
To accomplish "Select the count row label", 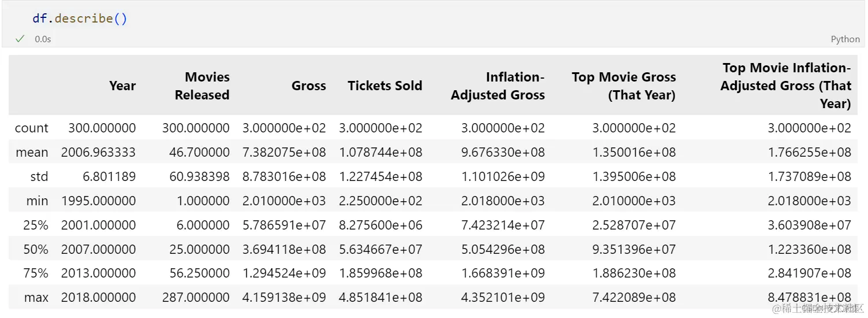I will click(32, 128).
